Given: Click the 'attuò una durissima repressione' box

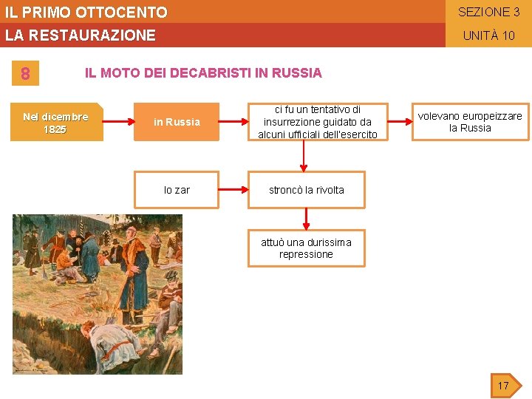Looking at the screenshot, I should (307, 248).
